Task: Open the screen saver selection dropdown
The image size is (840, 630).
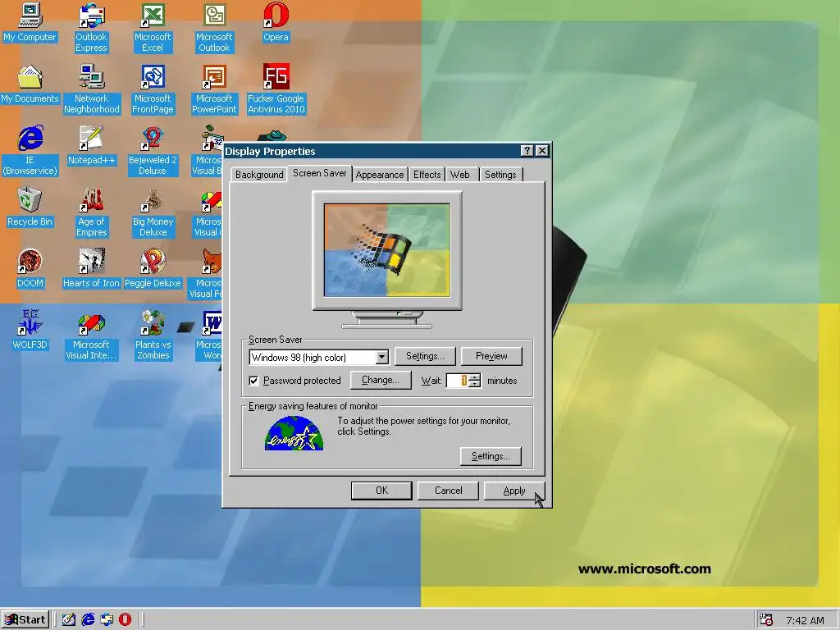Action: pos(381,358)
